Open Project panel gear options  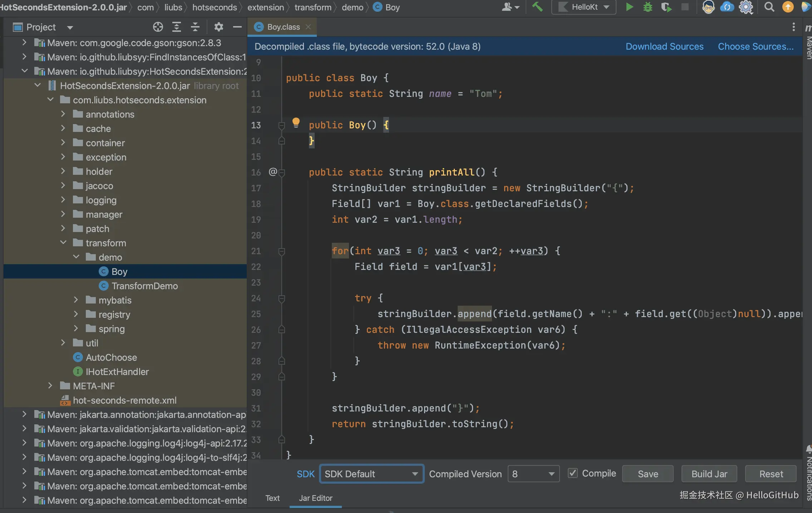[218, 27]
